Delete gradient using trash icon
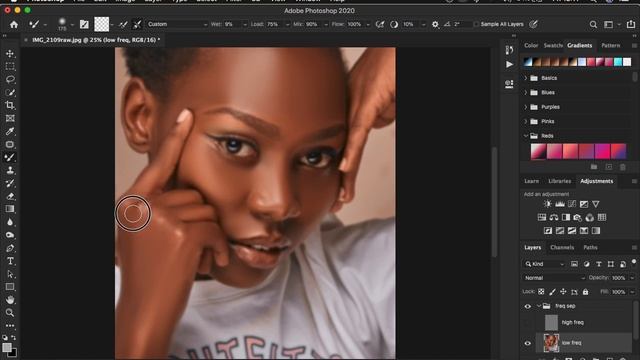Viewport: 640px width, 360px height. click(622, 167)
